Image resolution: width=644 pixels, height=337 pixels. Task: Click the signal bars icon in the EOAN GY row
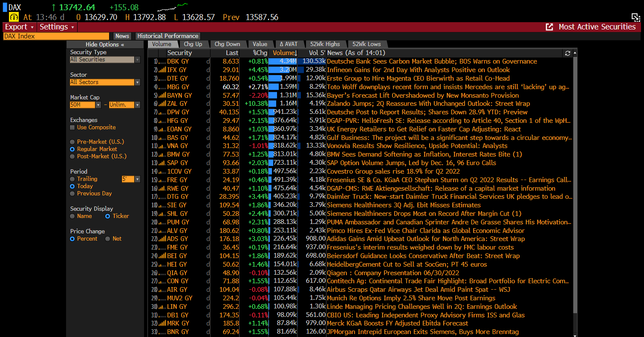point(162,129)
